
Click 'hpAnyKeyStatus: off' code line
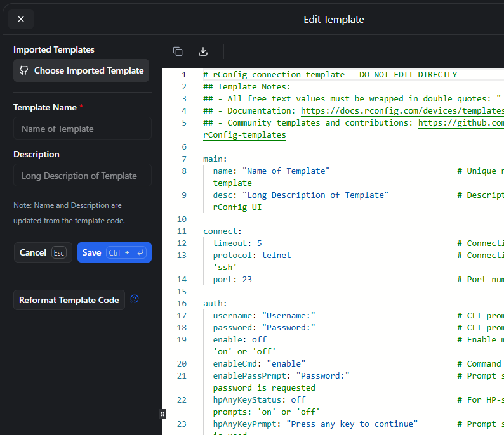click(259, 400)
